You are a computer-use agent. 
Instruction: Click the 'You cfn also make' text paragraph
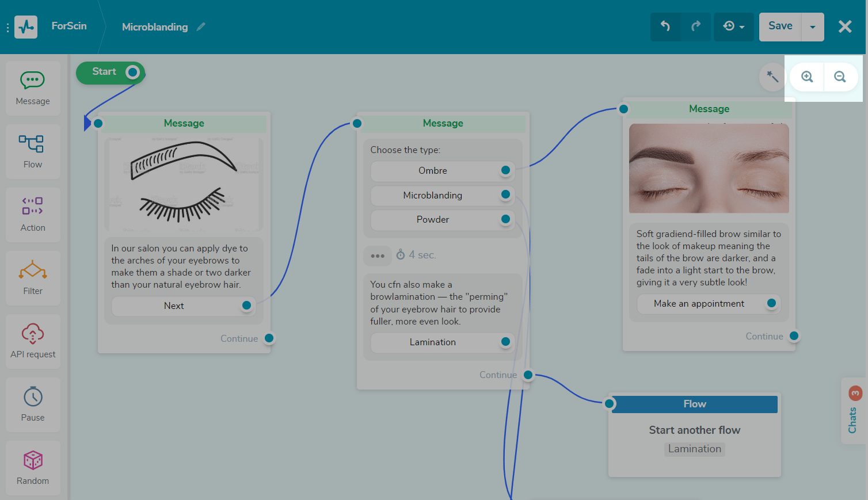point(439,303)
